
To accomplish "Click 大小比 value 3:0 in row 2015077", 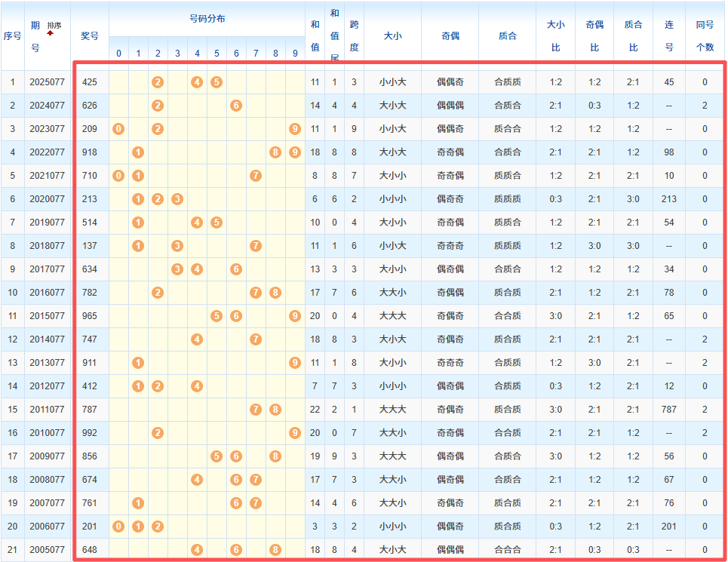I will (x=556, y=317).
